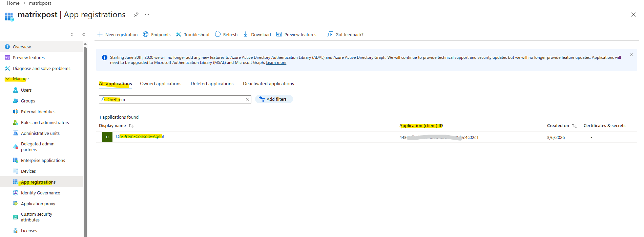
Task: Pin the App registrations page
Action: click(136, 15)
